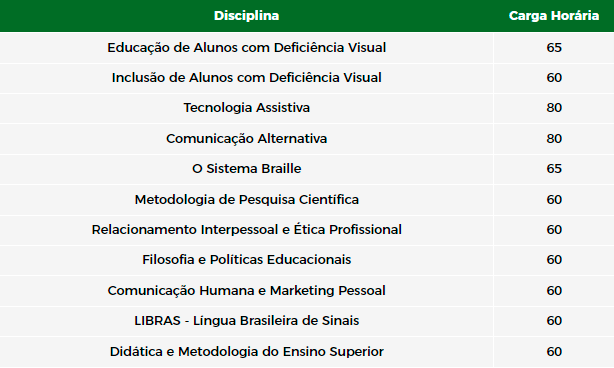
Task: Select O Sistema Braille entry
Action: pyautogui.click(x=247, y=169)
